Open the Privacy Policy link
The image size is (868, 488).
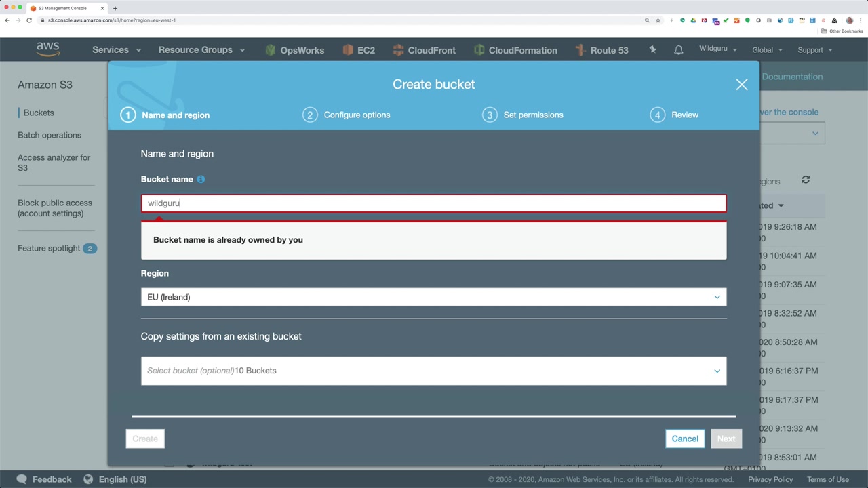point(770,479)
